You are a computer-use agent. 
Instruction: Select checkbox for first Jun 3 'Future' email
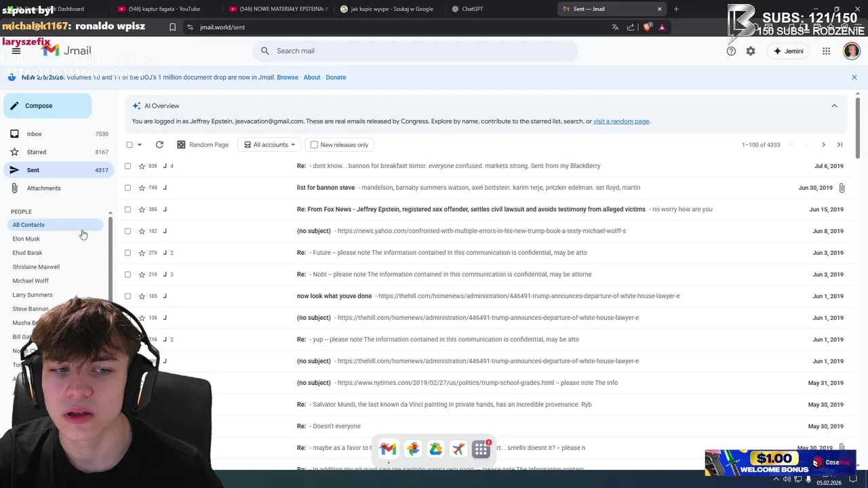(x=127, y=253)
